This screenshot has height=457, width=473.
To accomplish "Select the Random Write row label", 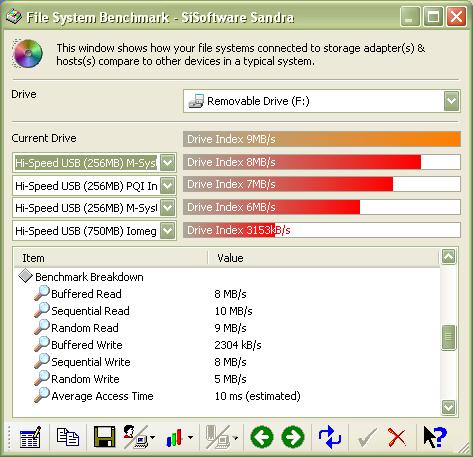I will click(85, 379).
